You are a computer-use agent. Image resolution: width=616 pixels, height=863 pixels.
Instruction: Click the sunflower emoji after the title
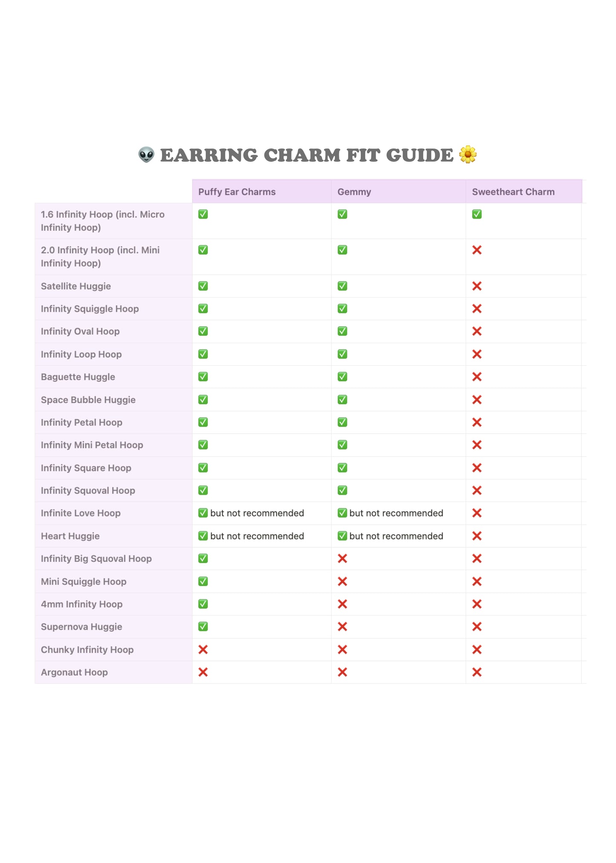[x=468, y=154]
